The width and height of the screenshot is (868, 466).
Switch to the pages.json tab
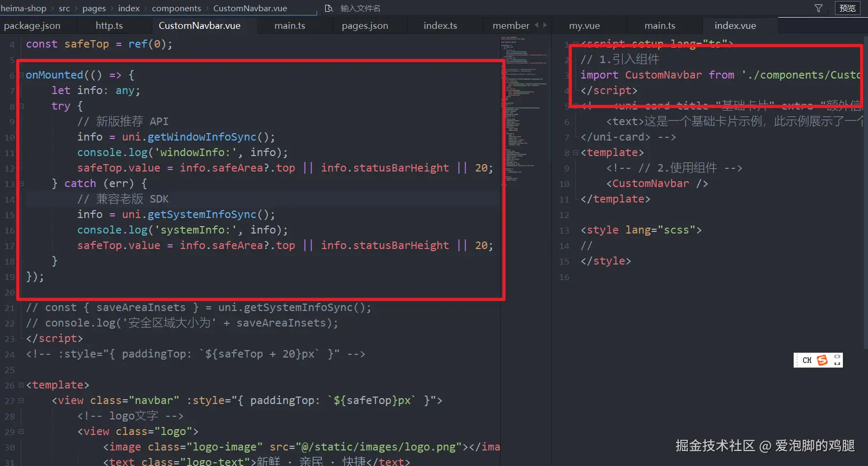pyautogui.click(x=365, y=26)
